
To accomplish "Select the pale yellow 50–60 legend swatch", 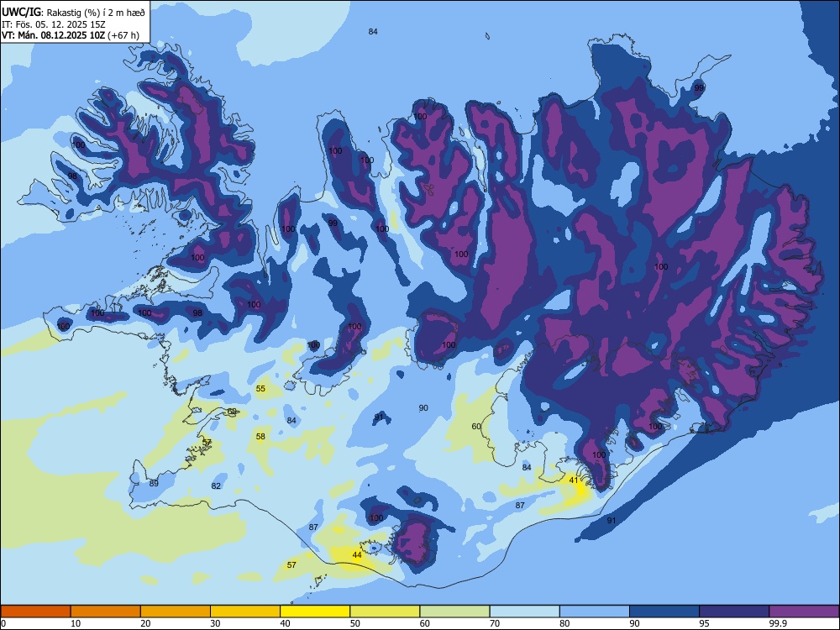I will click(385, 612).
